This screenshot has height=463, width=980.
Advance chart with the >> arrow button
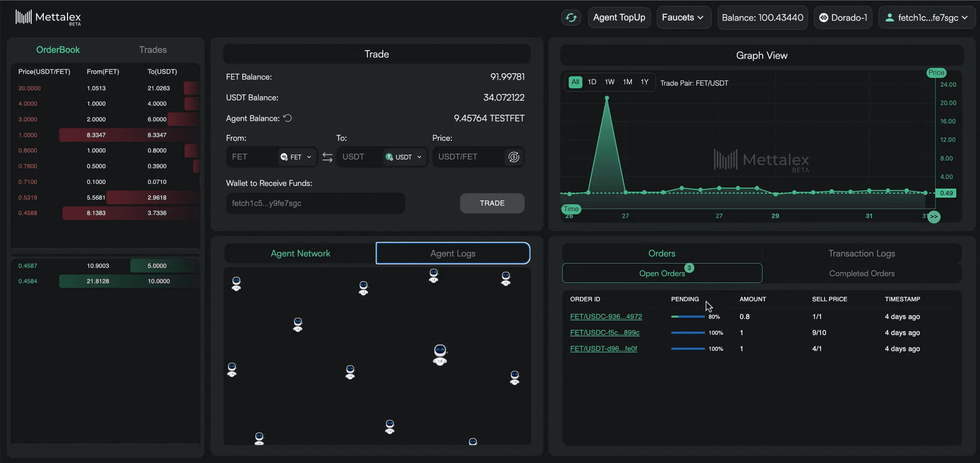[x=934, y=217]
